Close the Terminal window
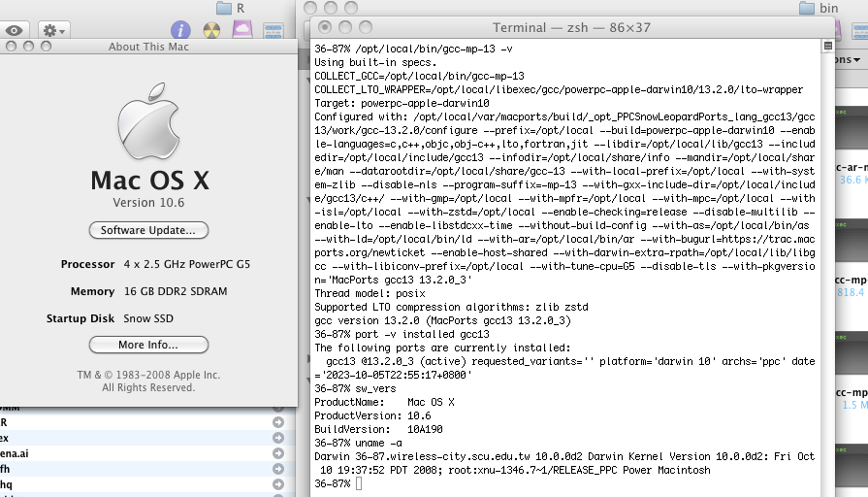Screen dimensions: 868x497 click(325, 27)
